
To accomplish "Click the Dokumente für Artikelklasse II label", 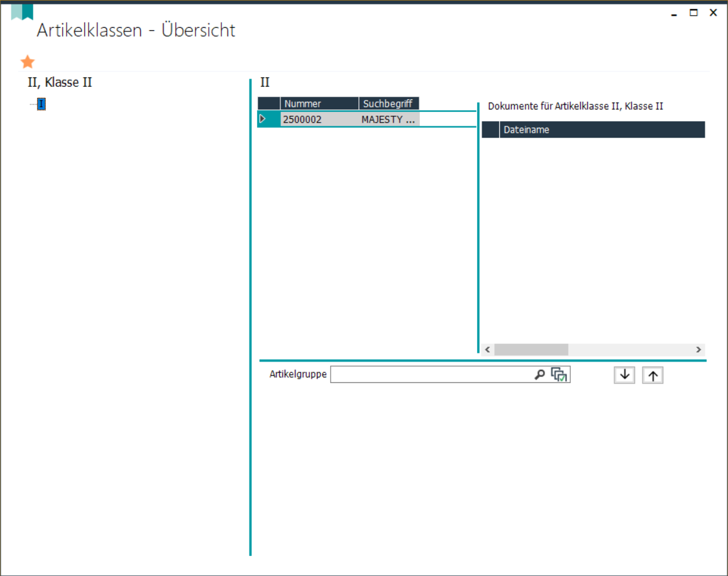I will (575, 106).
